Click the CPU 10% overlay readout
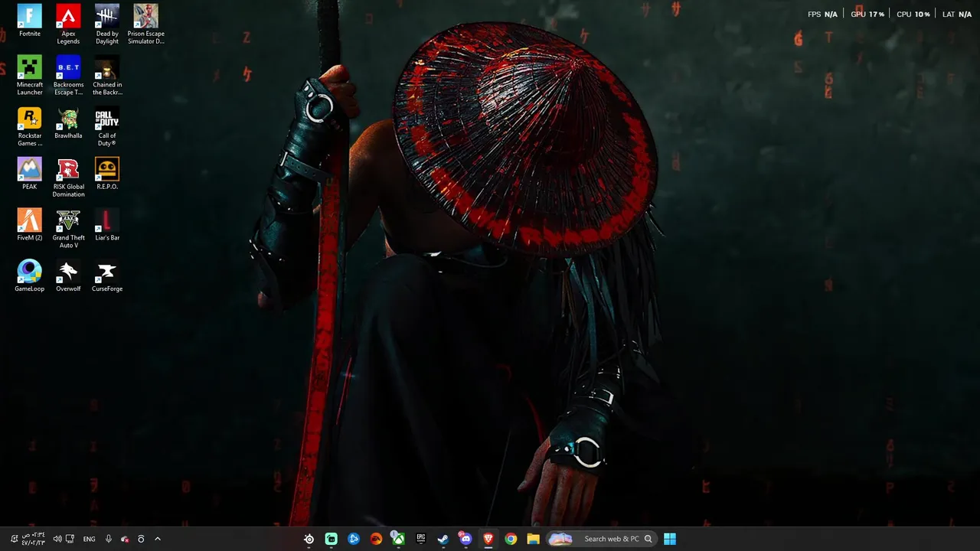The width and height of the screenshot is (980, 551). click(913, 14)
